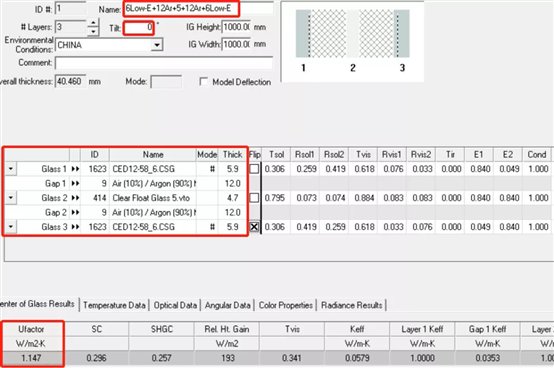The image size is (554, 368).
Task: Open Glass 2 library double-arrow button
Action: tap(75, 198)
